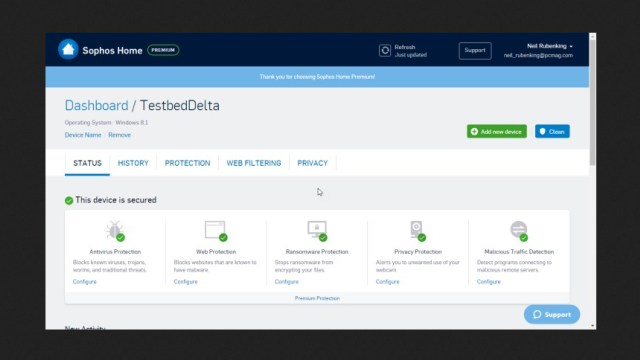Click the Support button in header
Viewport: 640px width, 360px height.
coord(475,51)
